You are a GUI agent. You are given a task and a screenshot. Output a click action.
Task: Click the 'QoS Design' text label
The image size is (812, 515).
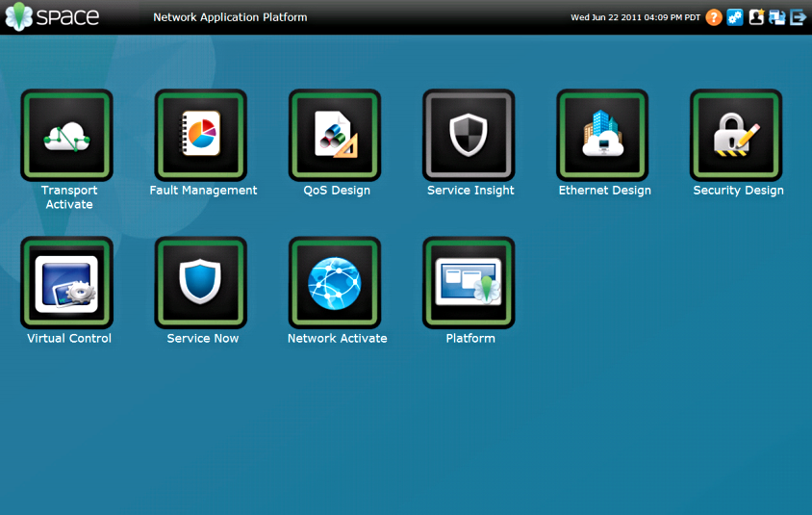point(337,191)
